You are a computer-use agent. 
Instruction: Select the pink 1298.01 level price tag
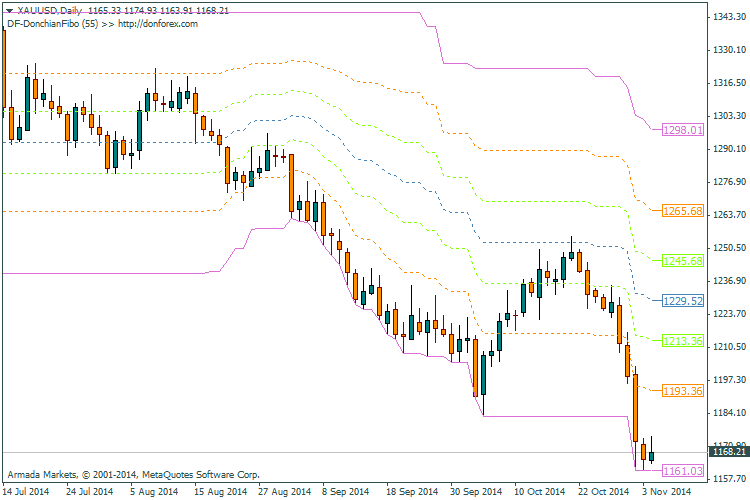pos(684,130)
